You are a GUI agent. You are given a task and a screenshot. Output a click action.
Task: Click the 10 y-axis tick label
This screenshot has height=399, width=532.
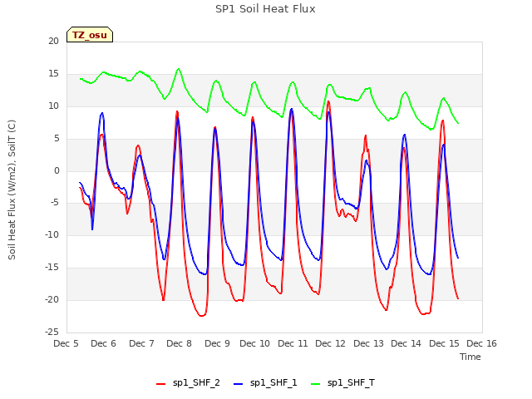click(53, 106)
